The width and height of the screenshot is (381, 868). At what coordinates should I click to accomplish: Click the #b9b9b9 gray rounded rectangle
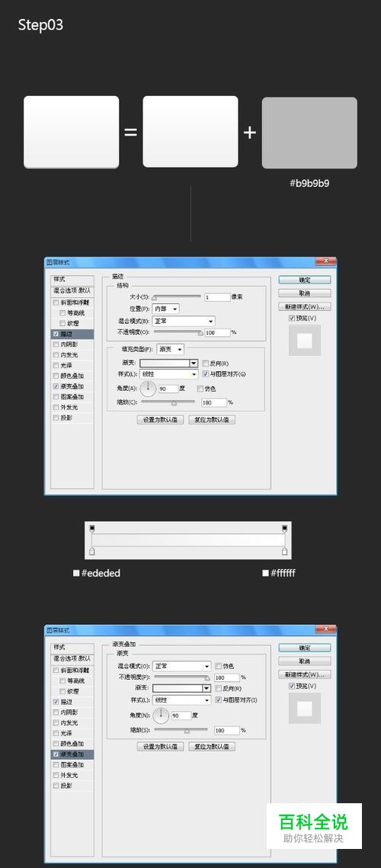coord(309,133)
